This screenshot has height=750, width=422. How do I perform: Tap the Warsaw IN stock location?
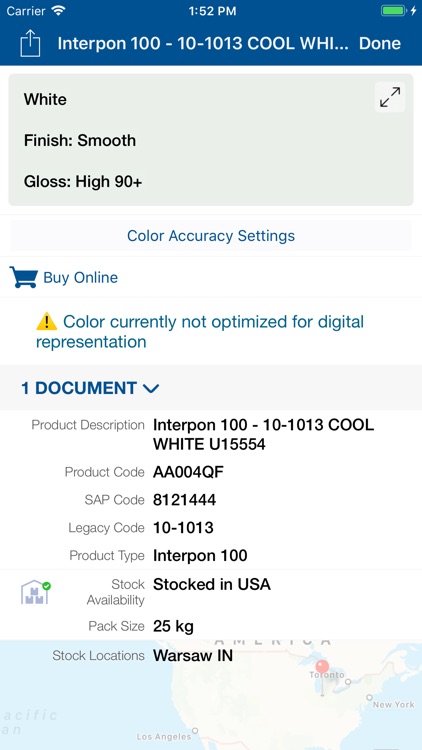[193, 655]
